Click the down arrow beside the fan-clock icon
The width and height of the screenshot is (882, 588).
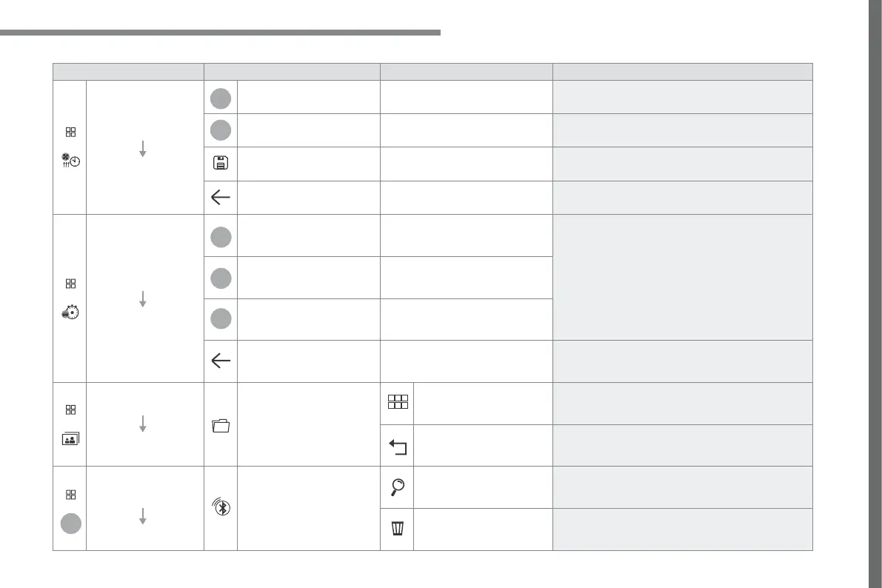coord(143,147)
